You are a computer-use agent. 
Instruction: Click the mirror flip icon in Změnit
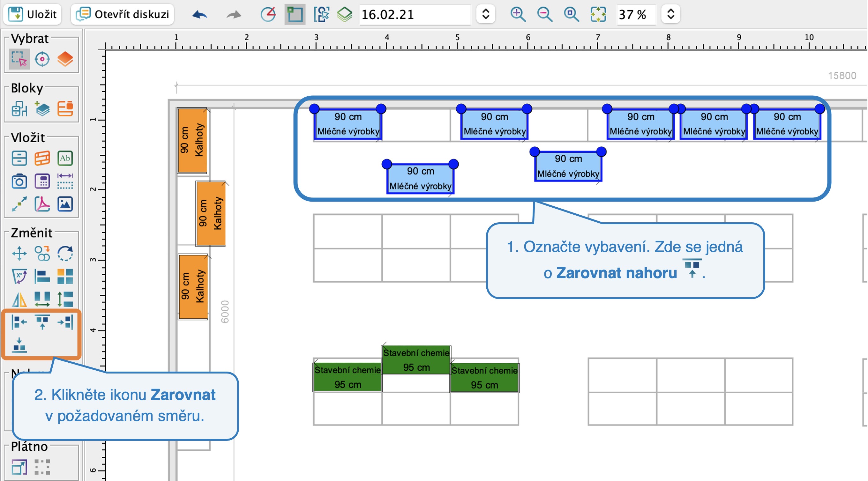(19, 299)
